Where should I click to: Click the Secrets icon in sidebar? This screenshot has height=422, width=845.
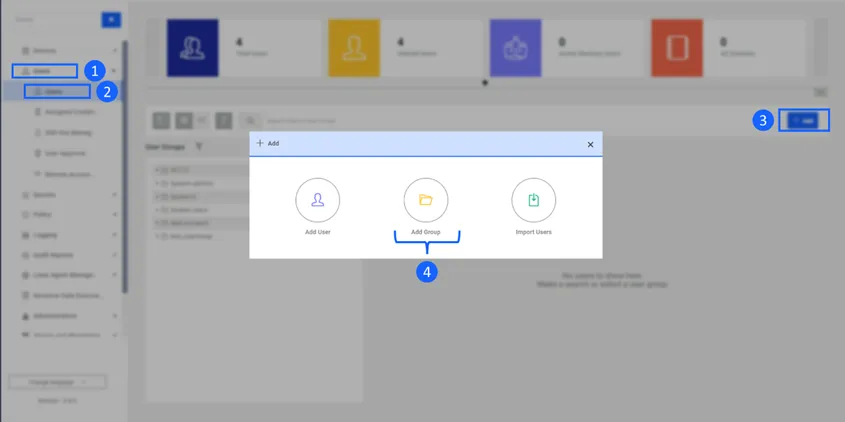point(25,195)
